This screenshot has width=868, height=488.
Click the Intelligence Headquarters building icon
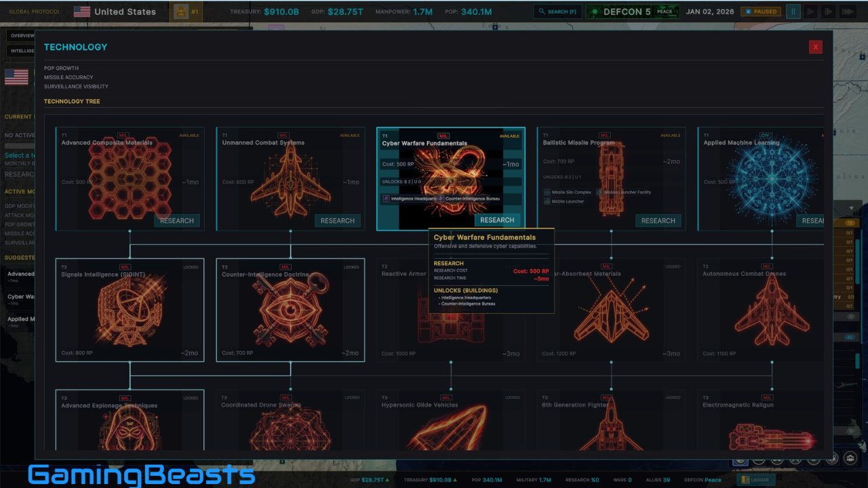tap(387, 199)
